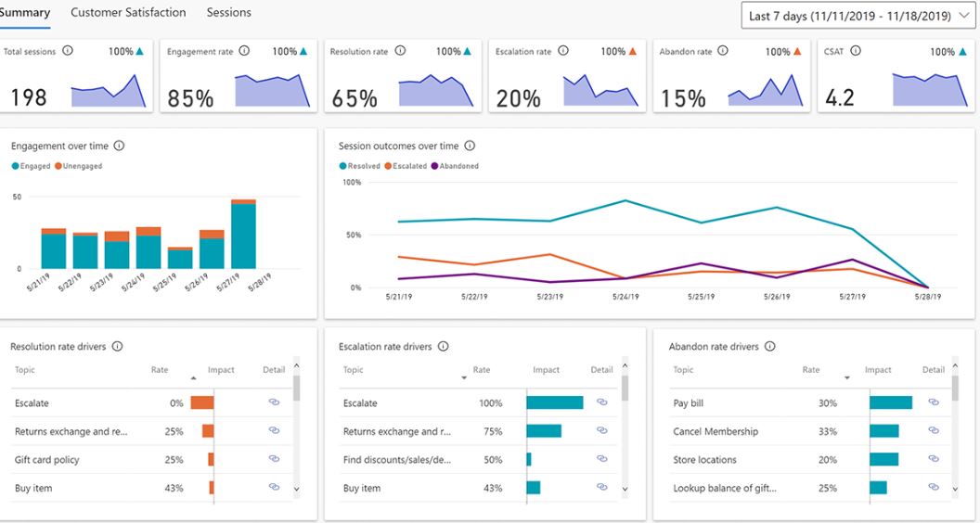Click info icon next to Abandon rate drivers
Viewport: 980px width, 523px height.
tap(770, 346)
